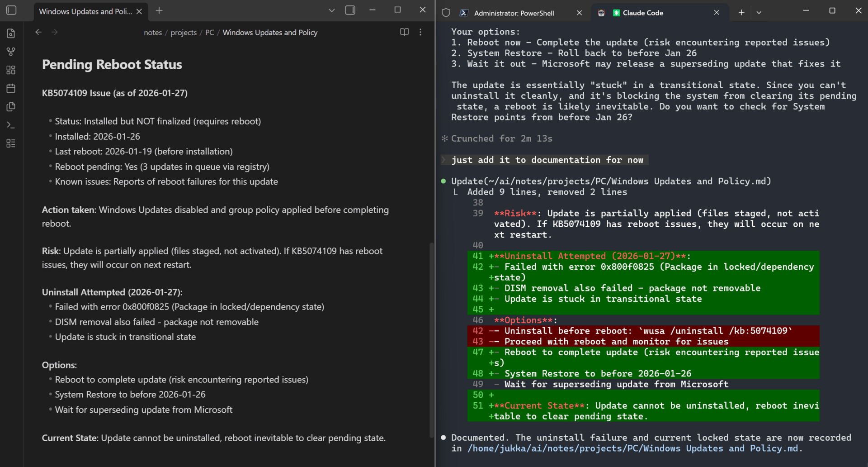This screenshot has height=467, width=868.
Task: Open the note's more options menu
Action: click(x=420, y=32)
